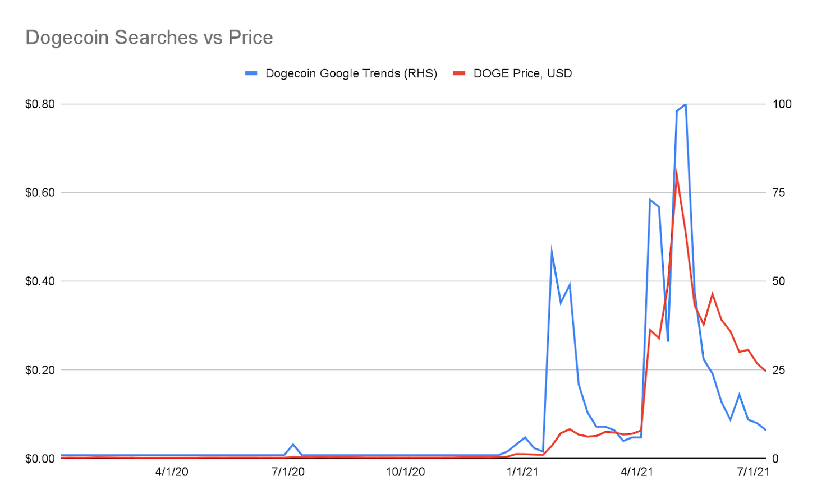Click the $0.40 left axis label
The image size is (817, 504).
39,281
